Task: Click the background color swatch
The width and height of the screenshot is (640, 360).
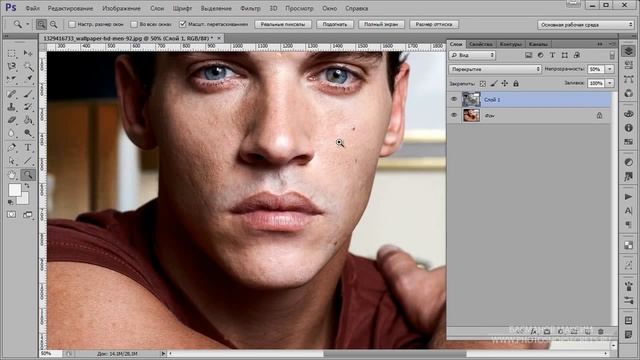Action: 24,200
